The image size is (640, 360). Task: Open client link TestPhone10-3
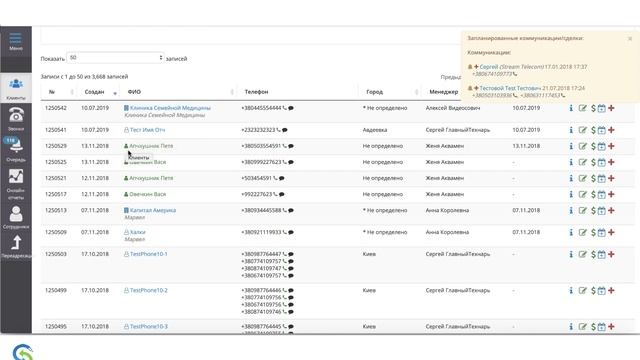149,327
